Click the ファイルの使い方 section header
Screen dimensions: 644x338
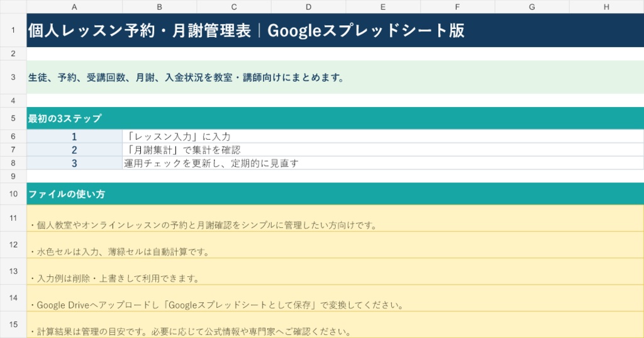pos(335,194)
